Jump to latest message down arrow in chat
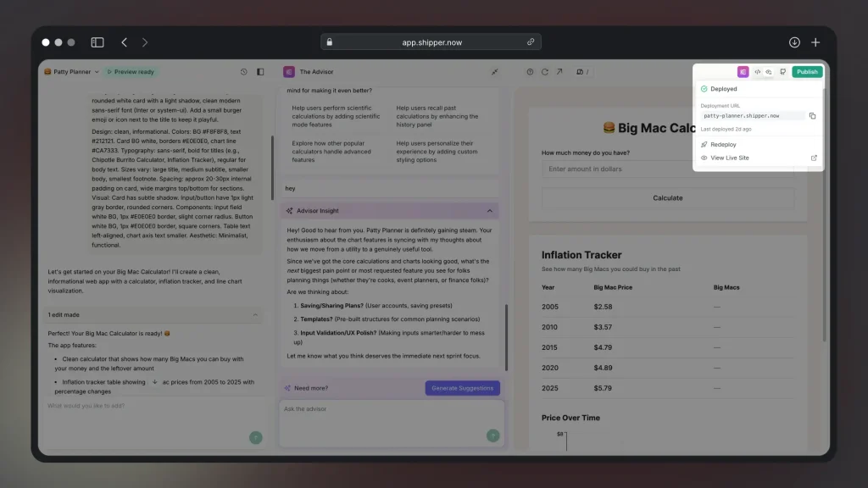868x488 pixels. point(154,382)
